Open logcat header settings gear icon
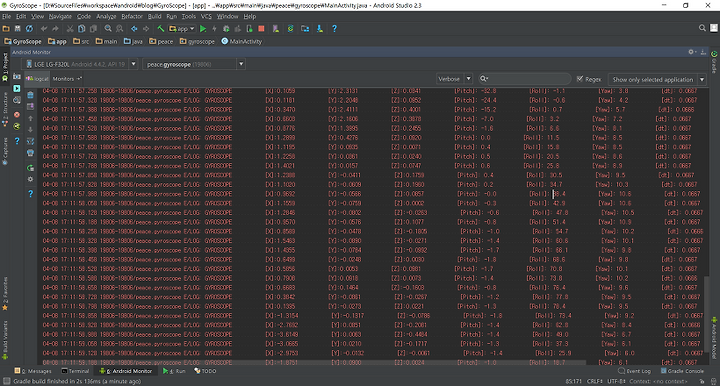The image size is (720, 386). [x=30, y=179]
